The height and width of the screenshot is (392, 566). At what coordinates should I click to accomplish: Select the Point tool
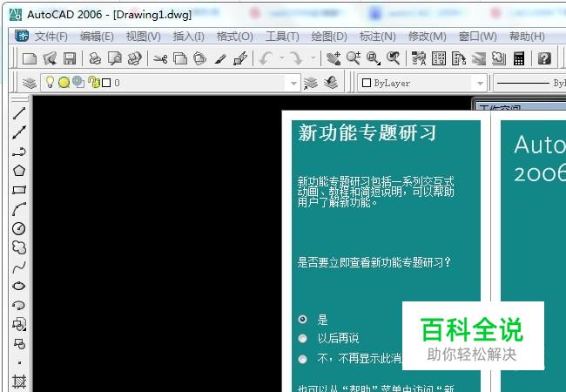19,362
